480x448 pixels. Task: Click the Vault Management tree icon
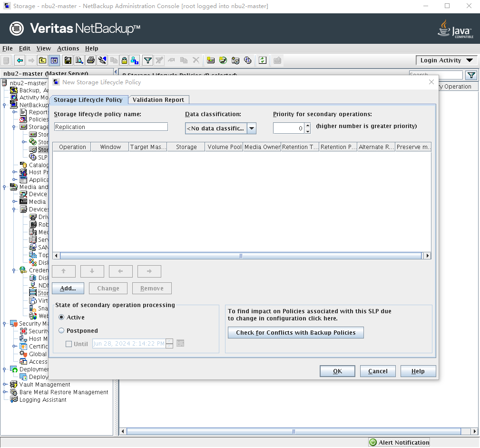[14, 385]
